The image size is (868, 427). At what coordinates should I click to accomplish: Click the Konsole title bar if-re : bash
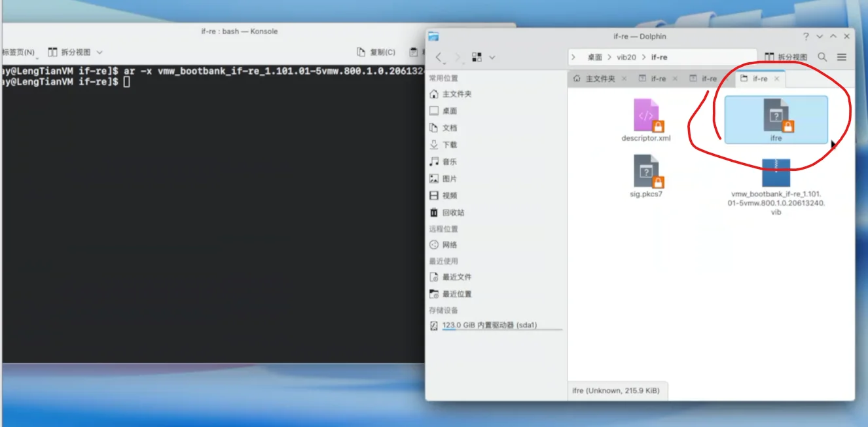240,31
